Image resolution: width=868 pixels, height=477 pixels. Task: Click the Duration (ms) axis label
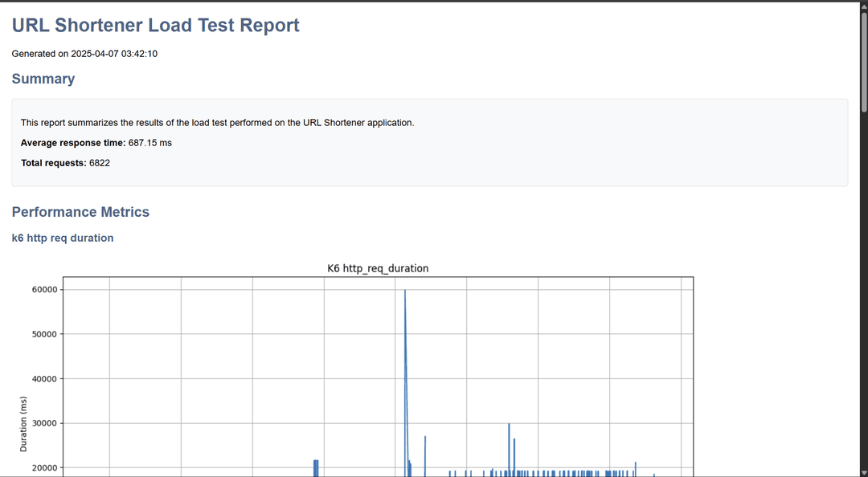click(x=23, y=423)
